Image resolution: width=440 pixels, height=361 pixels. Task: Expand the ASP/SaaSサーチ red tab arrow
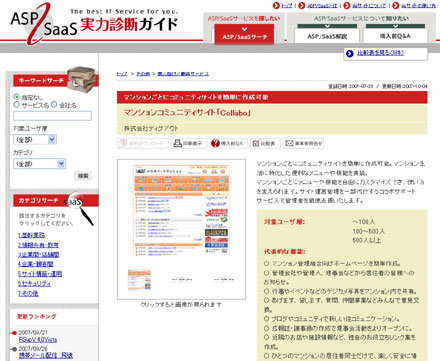point(244,29)
